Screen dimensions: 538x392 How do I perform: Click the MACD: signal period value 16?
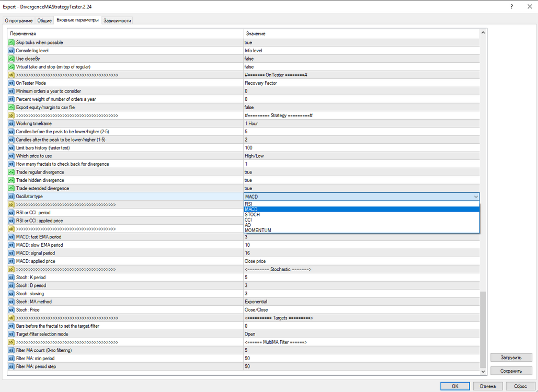coord(247,253)
